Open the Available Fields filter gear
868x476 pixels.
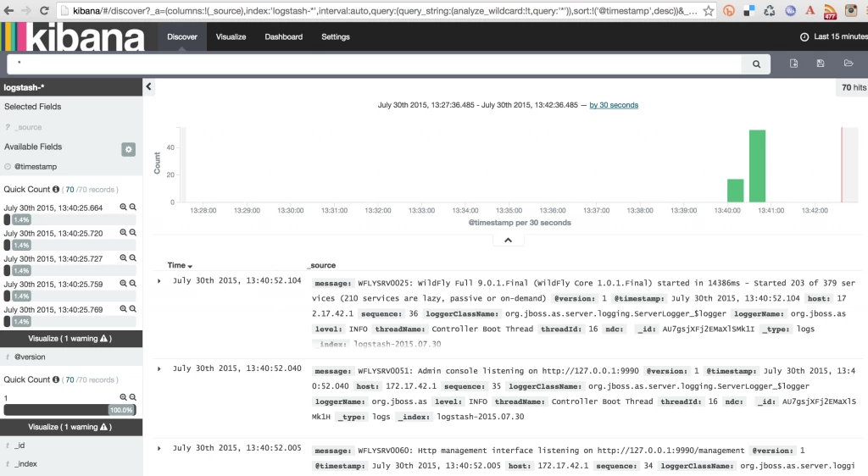tap(129, 149)
